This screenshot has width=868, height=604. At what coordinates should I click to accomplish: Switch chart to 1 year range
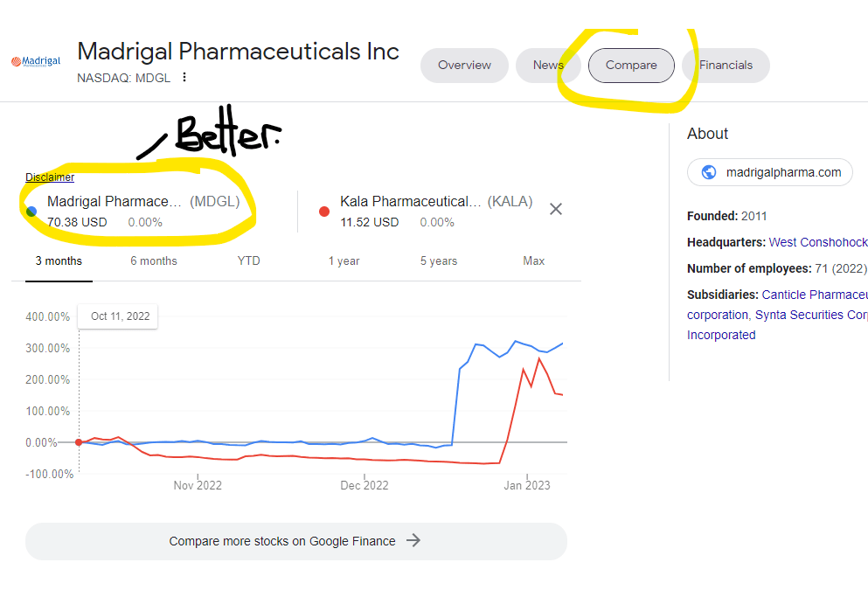pos(344,260)
